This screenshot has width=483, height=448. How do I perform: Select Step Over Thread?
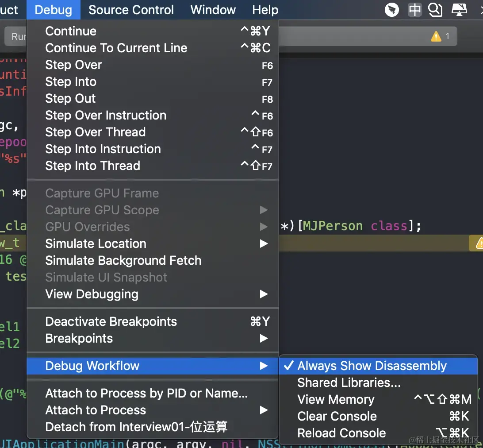click(x=153, y=132)
